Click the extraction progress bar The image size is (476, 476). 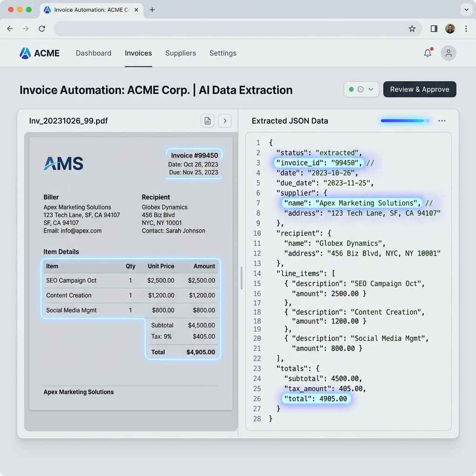(405, 121)
